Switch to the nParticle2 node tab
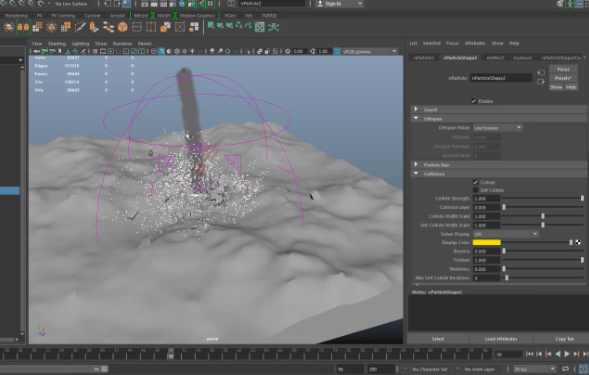 (424, 57)
